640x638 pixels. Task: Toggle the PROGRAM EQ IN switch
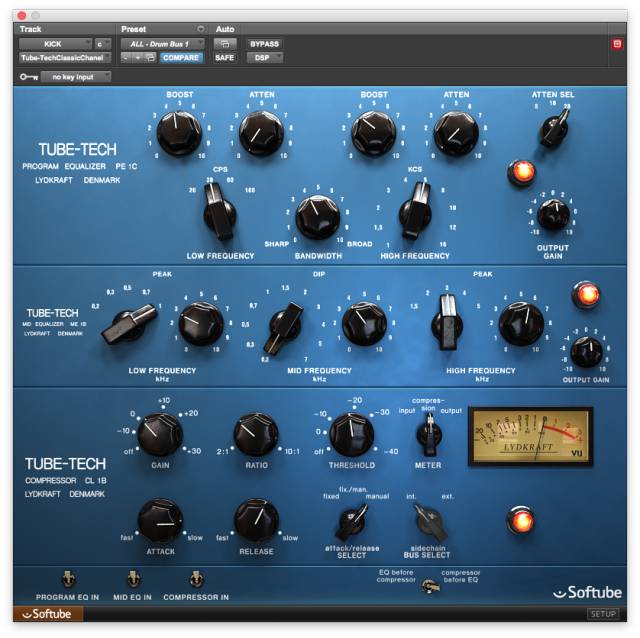click(68, 579)
